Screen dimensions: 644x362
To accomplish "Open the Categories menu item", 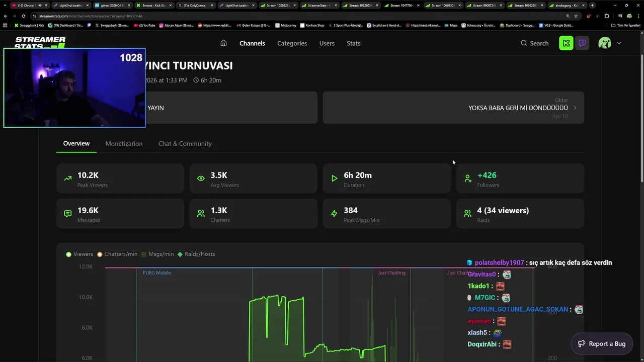I will [292, 43].
